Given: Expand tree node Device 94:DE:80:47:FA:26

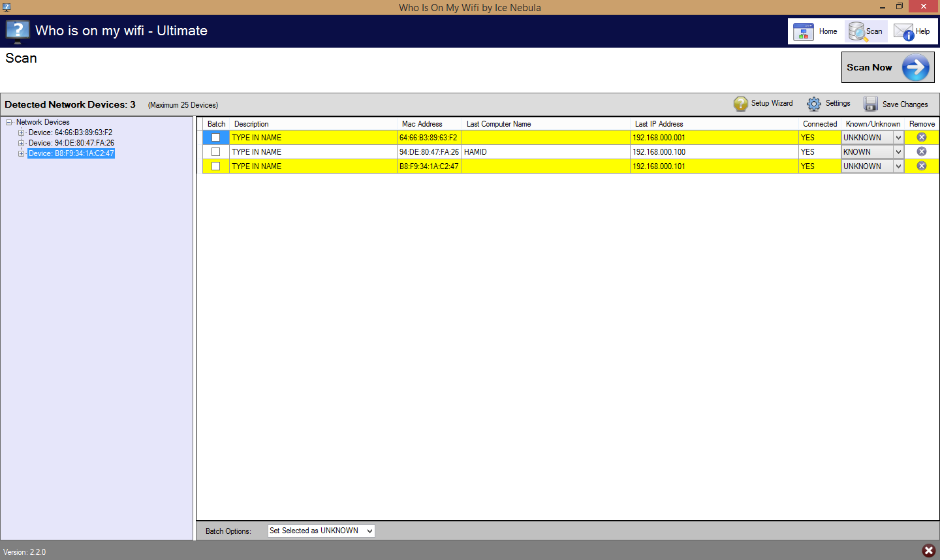Looking at the screenshot, I should (x=22, y=143).
